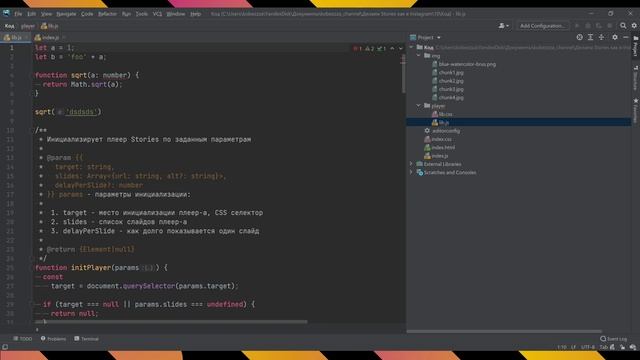Open IDE settings gear in top toolbar
The width and height of the screenshot is (640, 360).
click(x=634, y=26)
